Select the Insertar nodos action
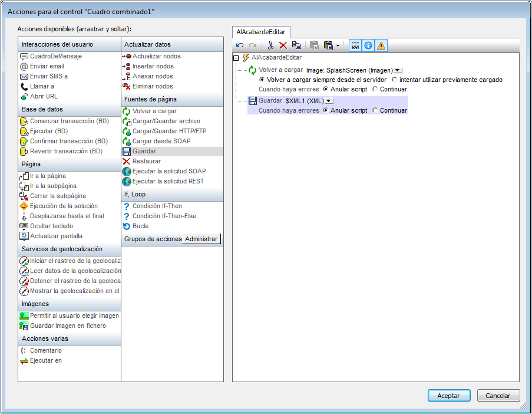The image size is (532, 414). point(148,66)
